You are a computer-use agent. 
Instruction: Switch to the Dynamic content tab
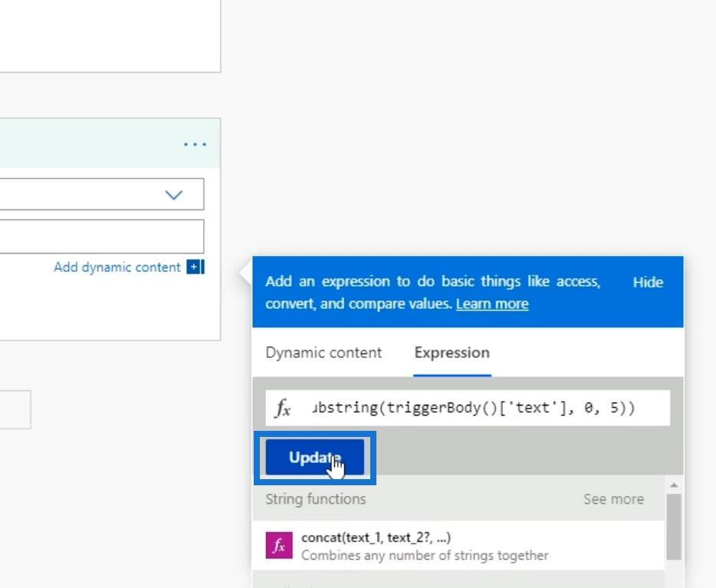[x=324, y=353]
